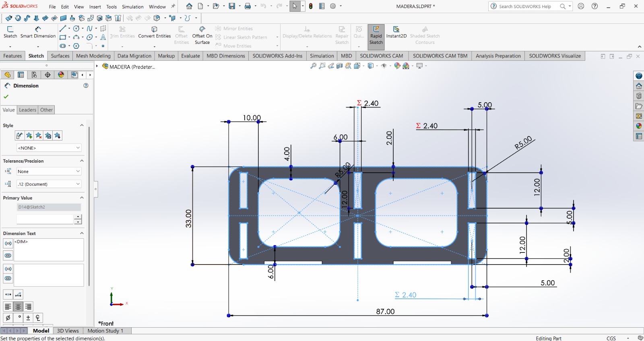This screenshot has height=341, width=644.
Task: Click the Smart Dimension tool
Action: pyautogui.click(x=38, y=32)
